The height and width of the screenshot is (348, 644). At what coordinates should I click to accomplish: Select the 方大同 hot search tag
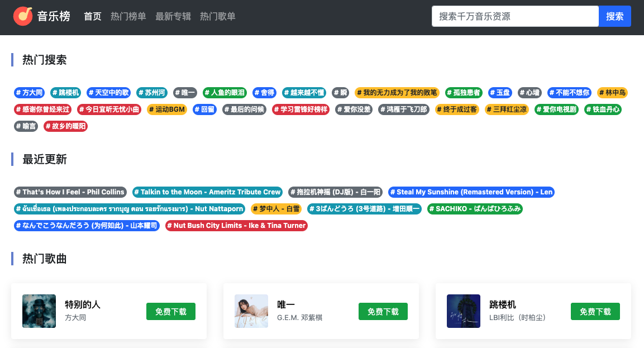click(30, 93)
